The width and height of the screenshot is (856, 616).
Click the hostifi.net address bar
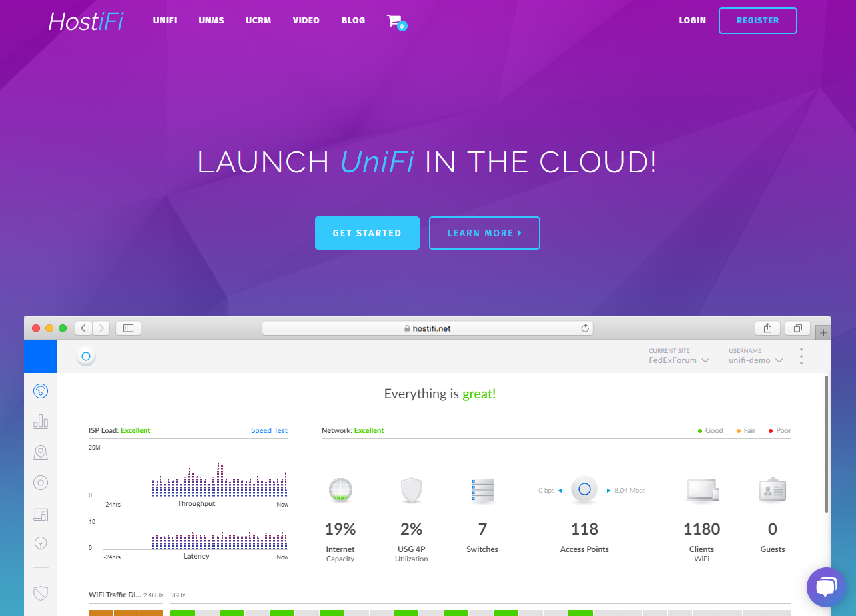tap(427, 328)
